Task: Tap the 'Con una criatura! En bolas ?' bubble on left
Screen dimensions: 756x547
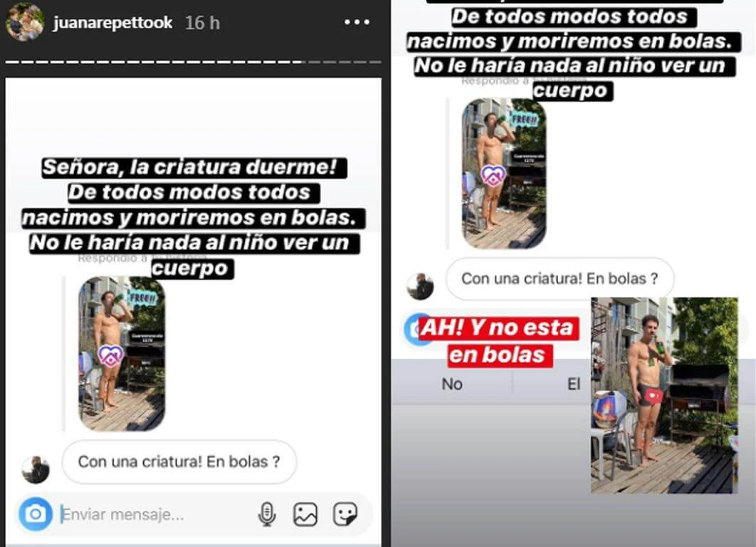Action: pos(179,462)
